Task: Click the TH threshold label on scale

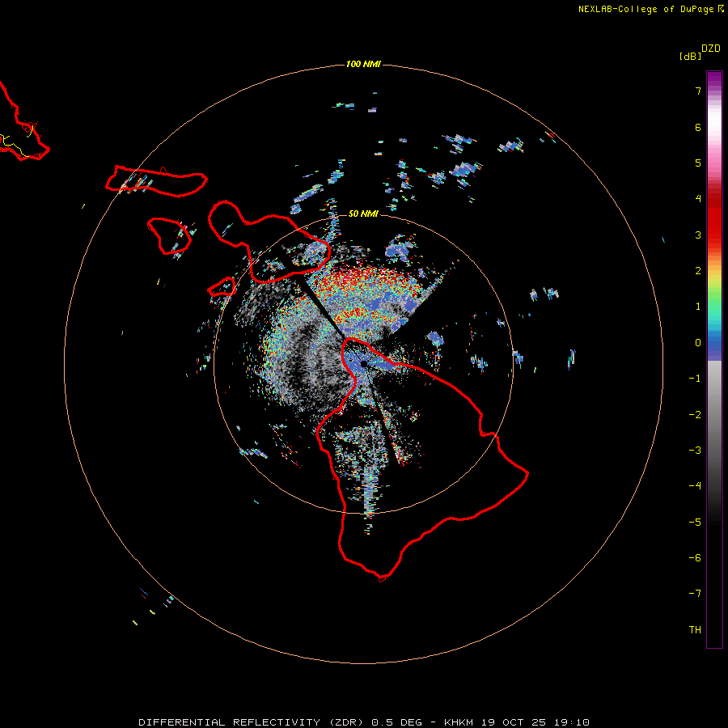Action: tap(695, 630)
